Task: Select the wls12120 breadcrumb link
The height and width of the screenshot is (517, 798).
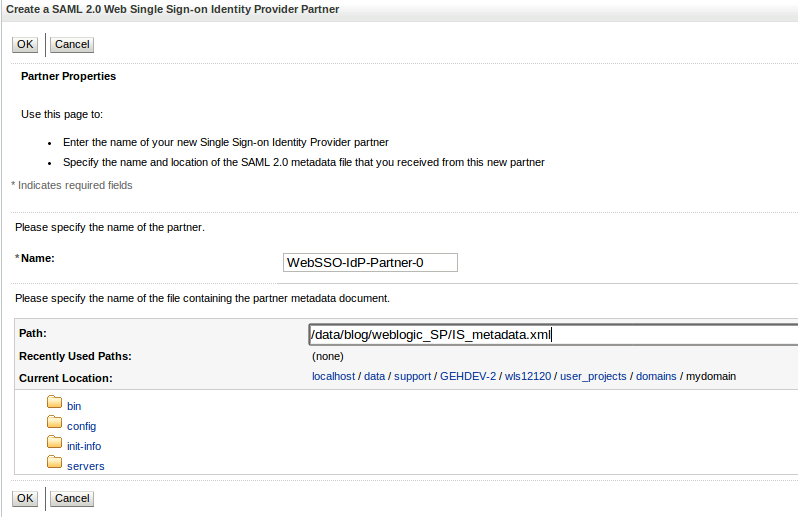Action: point(528,377)
